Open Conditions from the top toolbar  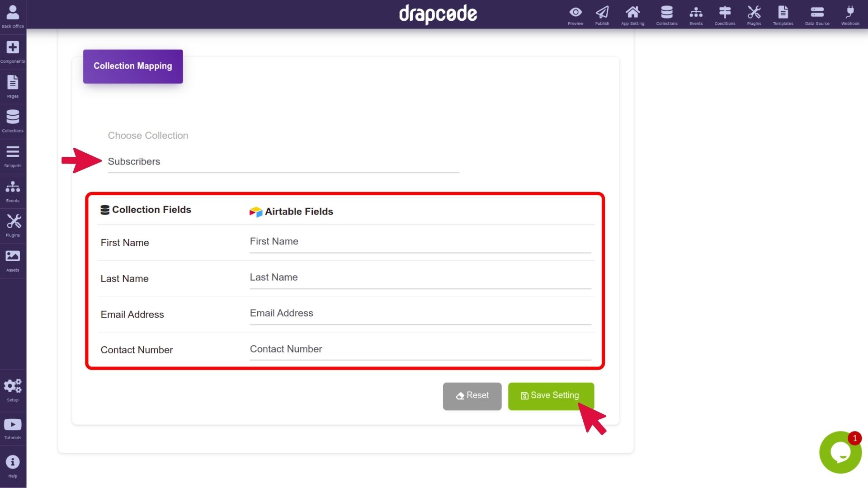[x=725, y=15]
